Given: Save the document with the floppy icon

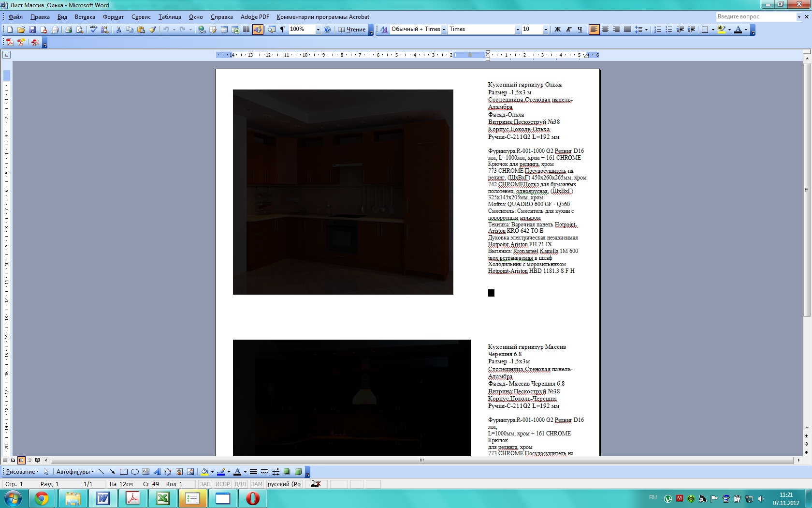Looking at the screenshot, I should pos(32,30).
